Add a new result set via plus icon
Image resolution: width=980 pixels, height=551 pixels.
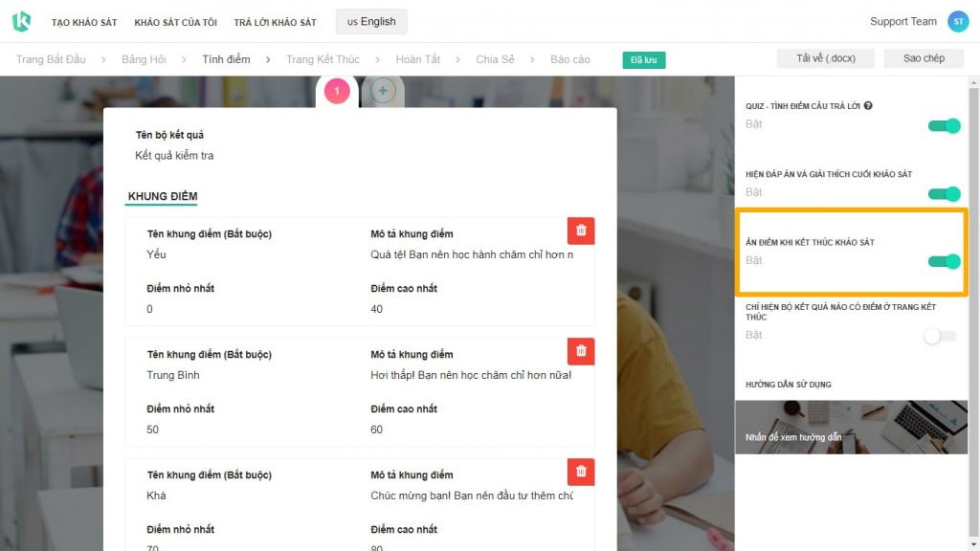pyautogui.click(x=382, y=89)
